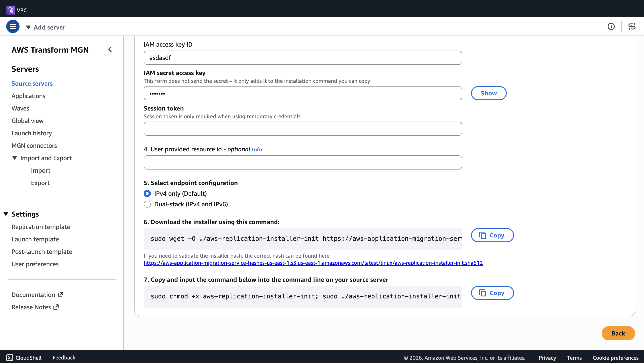Open the Export page
Image resolution: width=644 pixels, height=363 pixels.
pos(40,183)
